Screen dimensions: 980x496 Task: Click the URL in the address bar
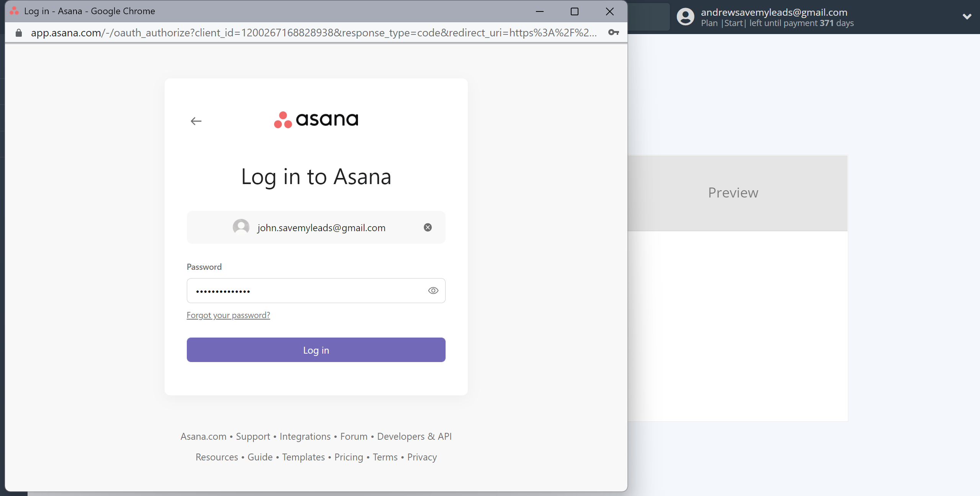point(314,33)
